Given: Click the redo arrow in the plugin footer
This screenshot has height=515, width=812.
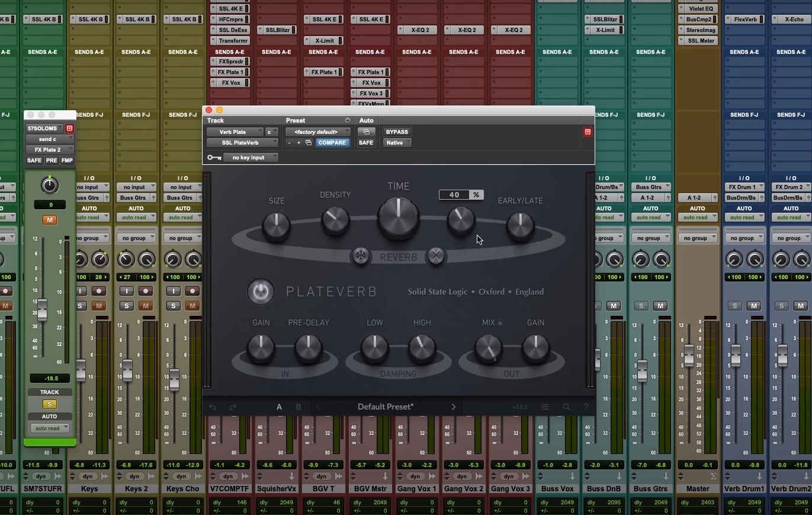Looking at the screenshot, I should (232, 407).
